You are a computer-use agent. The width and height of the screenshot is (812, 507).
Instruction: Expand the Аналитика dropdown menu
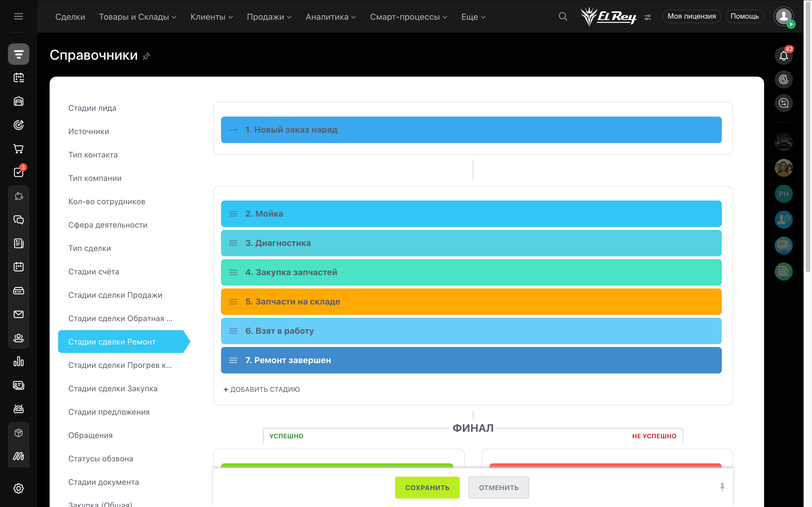330,17
